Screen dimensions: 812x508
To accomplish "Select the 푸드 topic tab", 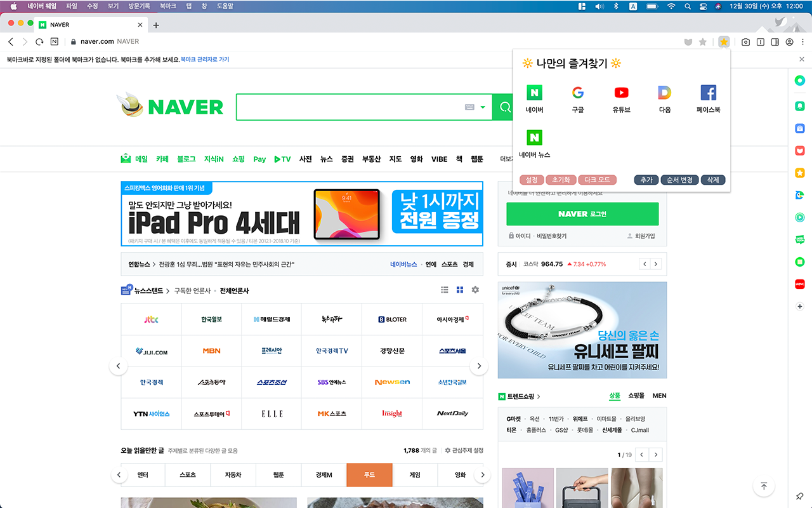I will click(x=370, y=475).
